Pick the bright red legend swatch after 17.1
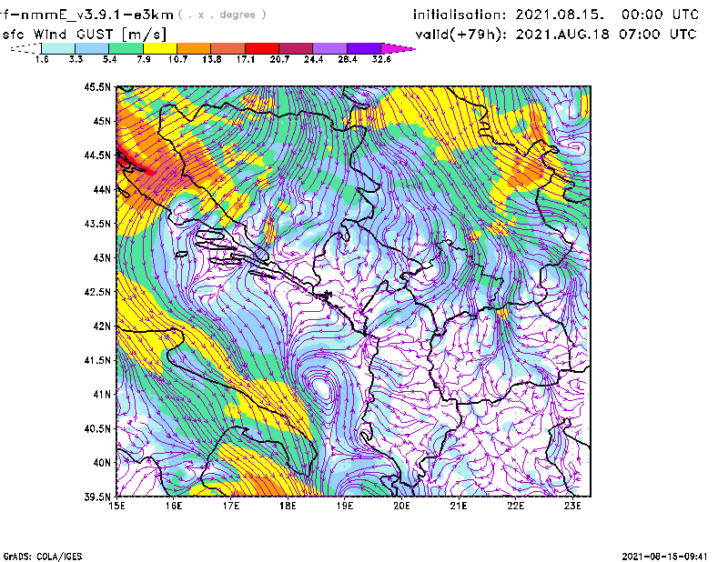This screenshot has height=562, width=728. pos(262,48)
